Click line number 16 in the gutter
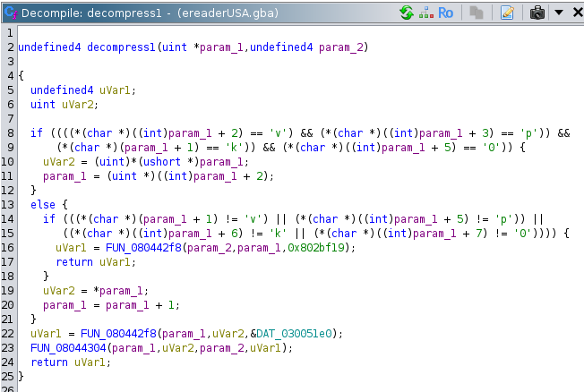This screenshot has width=584, height=392. 7,248
